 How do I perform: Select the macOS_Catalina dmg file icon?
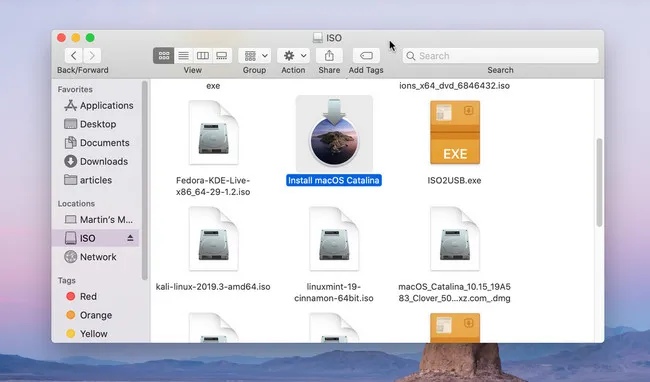point(455,239)
